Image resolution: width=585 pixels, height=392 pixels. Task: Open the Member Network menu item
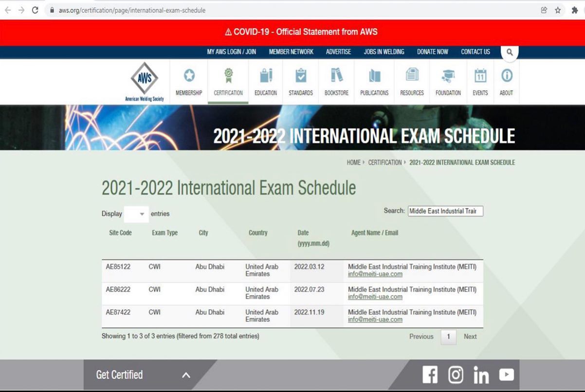click(291, 52)
